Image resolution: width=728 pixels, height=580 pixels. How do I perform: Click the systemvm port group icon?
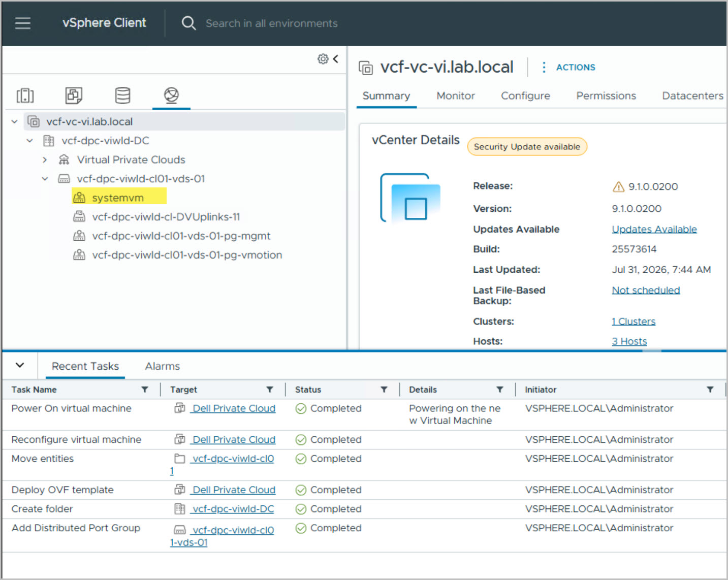point(79,198)
